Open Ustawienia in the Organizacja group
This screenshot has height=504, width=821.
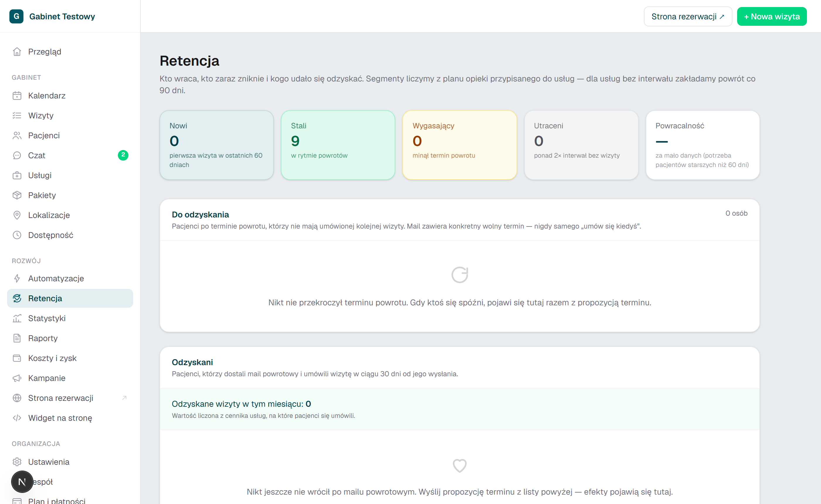click(x=70, y=462)
